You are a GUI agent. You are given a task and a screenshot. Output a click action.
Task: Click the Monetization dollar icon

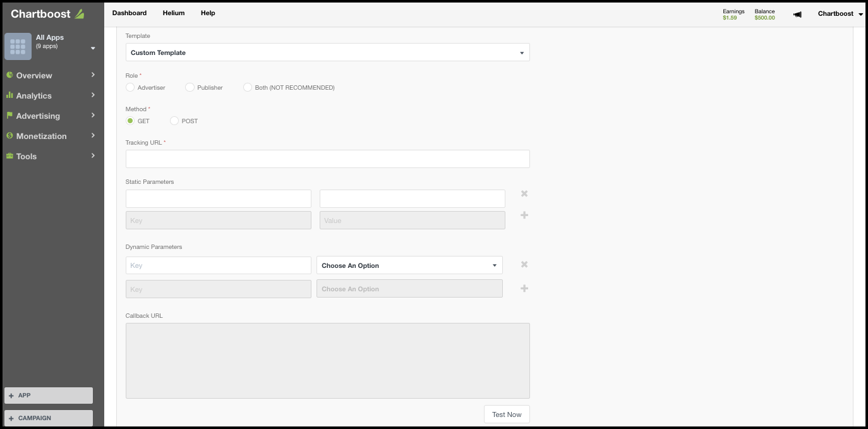coord(9,136)
